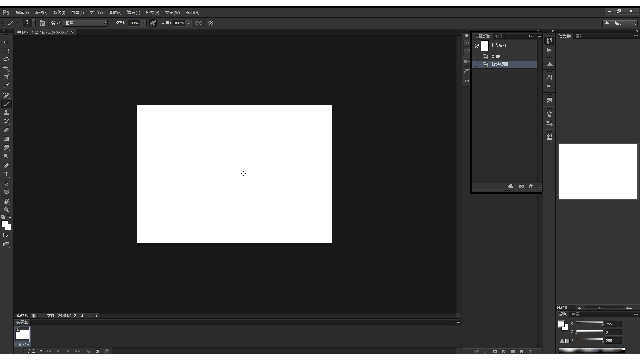Image resolution: width=640 pixels, height=360 pixels.
Task: Adjust the Navigator zoom slider
Action: click(x=599, y=308)
